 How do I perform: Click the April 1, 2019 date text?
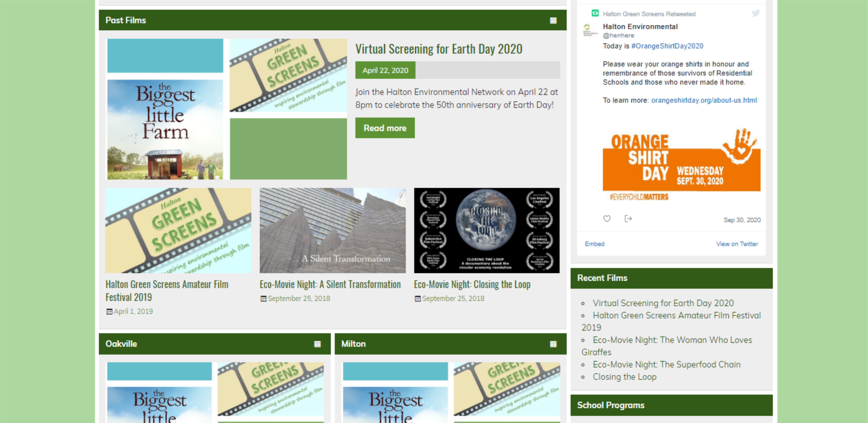[x=133, y=312]
